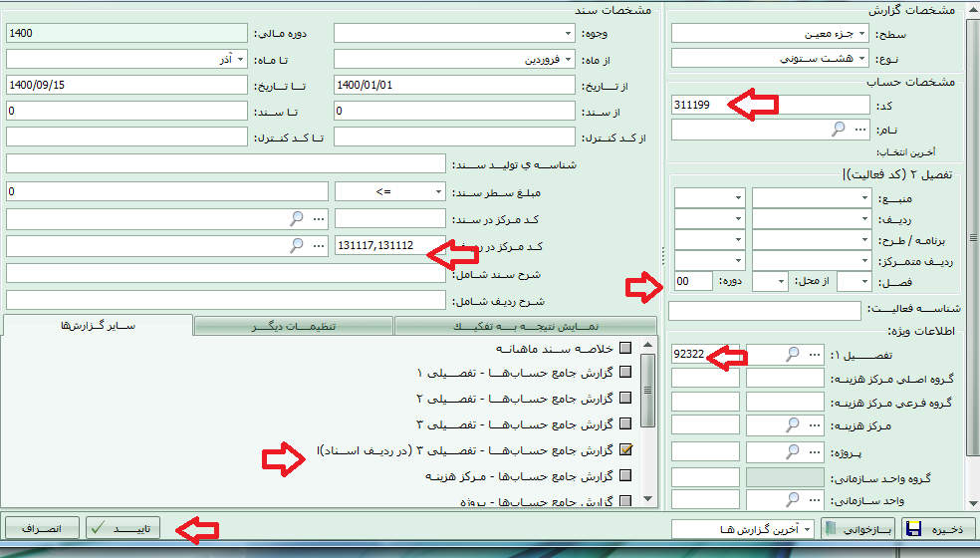Switch to the نمایش نتیجه به تفکیک tab
This screenshot has width=980, height=558.
click(x=526, y=326)
